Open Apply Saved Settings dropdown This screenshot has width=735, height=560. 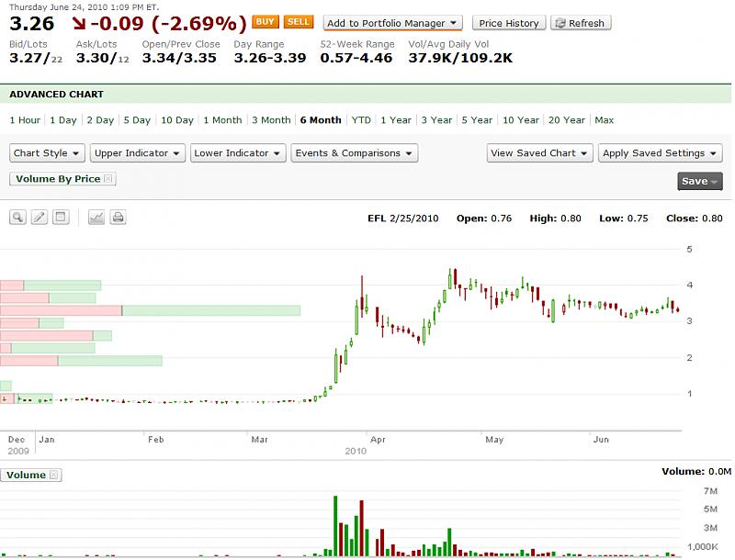point(660,153)
